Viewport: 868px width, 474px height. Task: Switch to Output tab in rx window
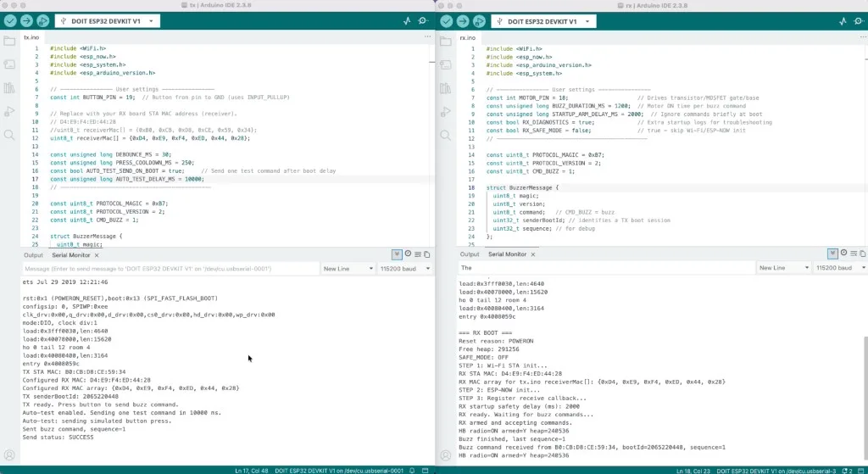(470, 254)
